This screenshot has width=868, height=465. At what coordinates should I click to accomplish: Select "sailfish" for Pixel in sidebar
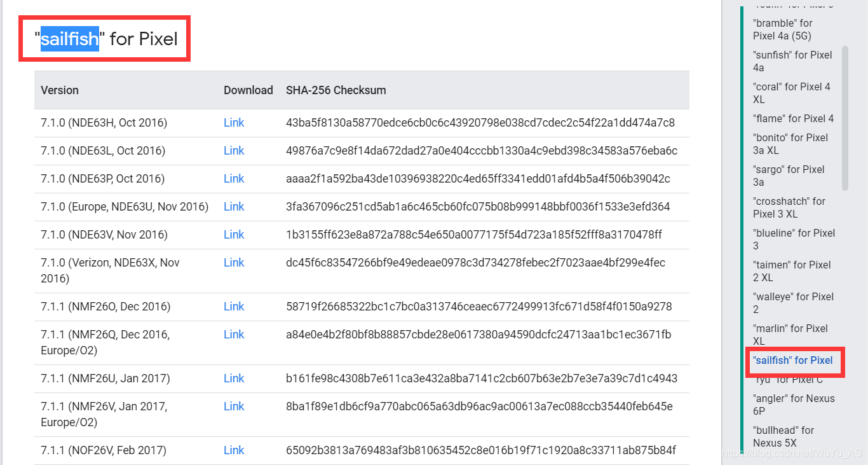point(792,361)
